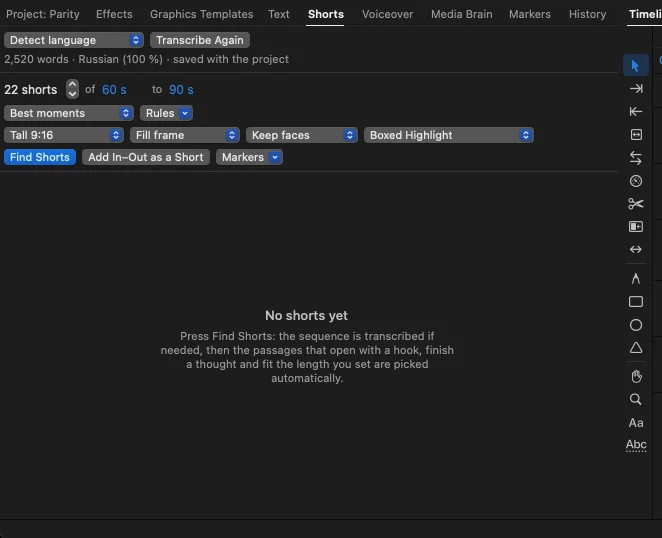Click Add In–Out as a Short

point(146,157)
